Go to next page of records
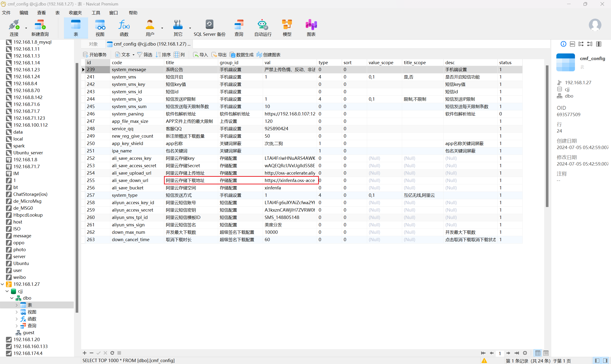 (508, 353)
